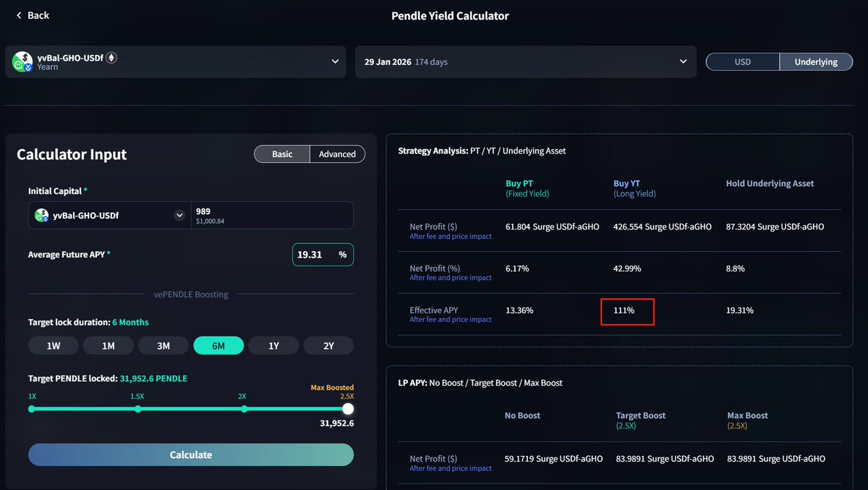The image size is (868, 490).
Task: Select the 6M lock duration option
Action: [218, 346]
